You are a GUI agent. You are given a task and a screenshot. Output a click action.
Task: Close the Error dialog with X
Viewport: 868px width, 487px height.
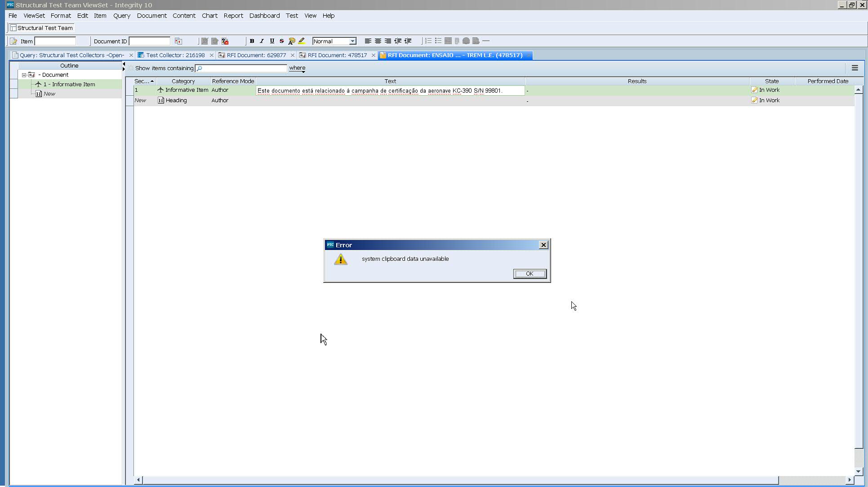point(543,245)
